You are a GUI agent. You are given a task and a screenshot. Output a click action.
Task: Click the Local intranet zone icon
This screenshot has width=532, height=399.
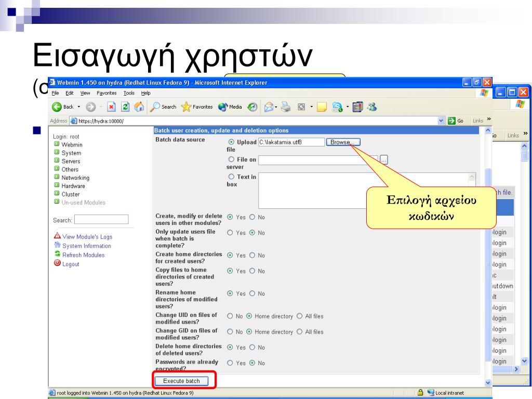click(x=431, y=392)
